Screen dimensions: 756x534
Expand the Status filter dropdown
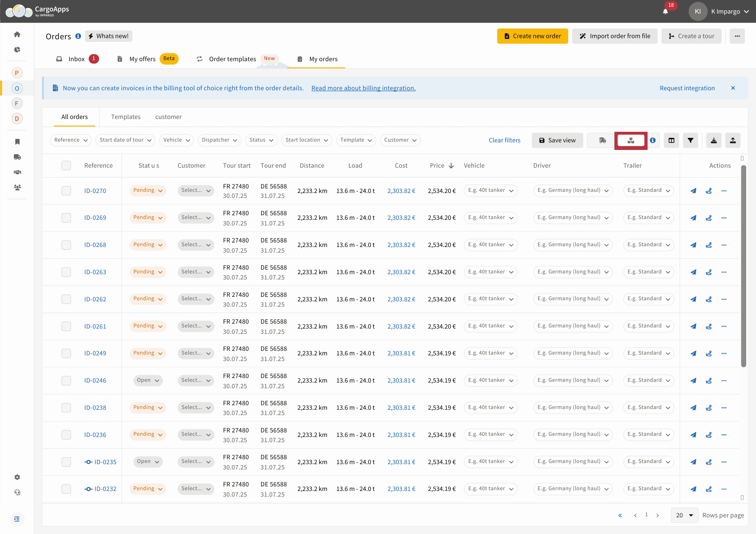click(x=261, y=140)
